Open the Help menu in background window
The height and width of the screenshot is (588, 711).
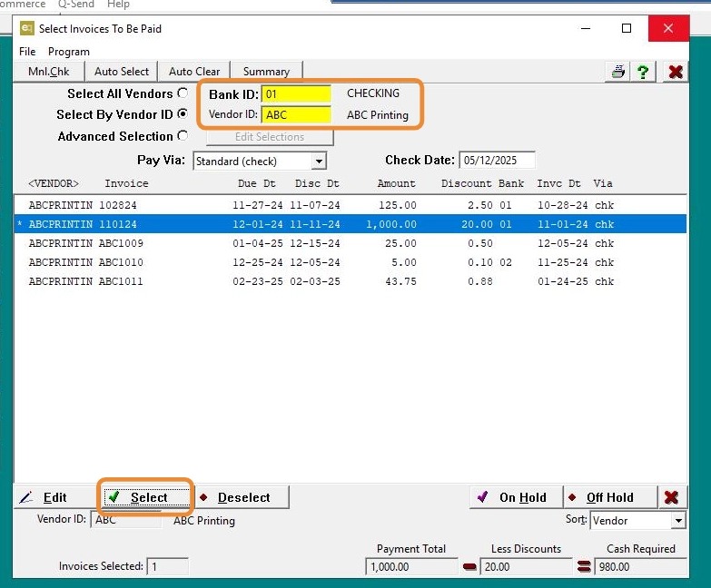(x=118, y=4)
